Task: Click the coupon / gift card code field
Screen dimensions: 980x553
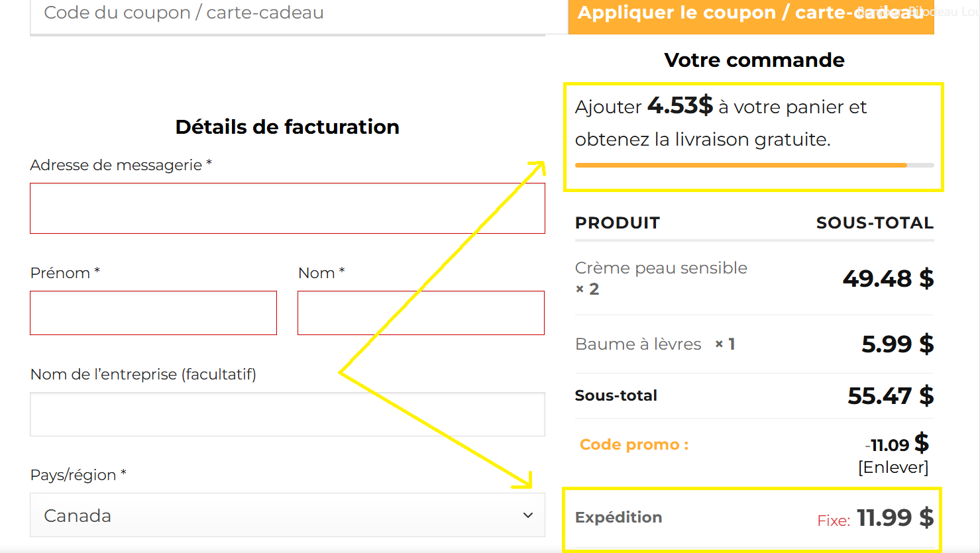Action: [x=287, y=15]
